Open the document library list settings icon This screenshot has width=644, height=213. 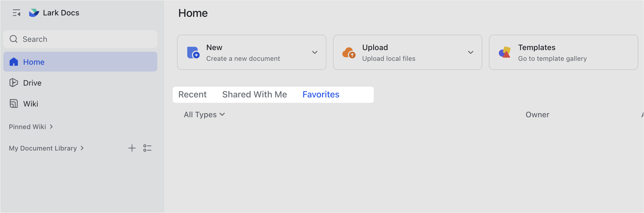[147, 148]
